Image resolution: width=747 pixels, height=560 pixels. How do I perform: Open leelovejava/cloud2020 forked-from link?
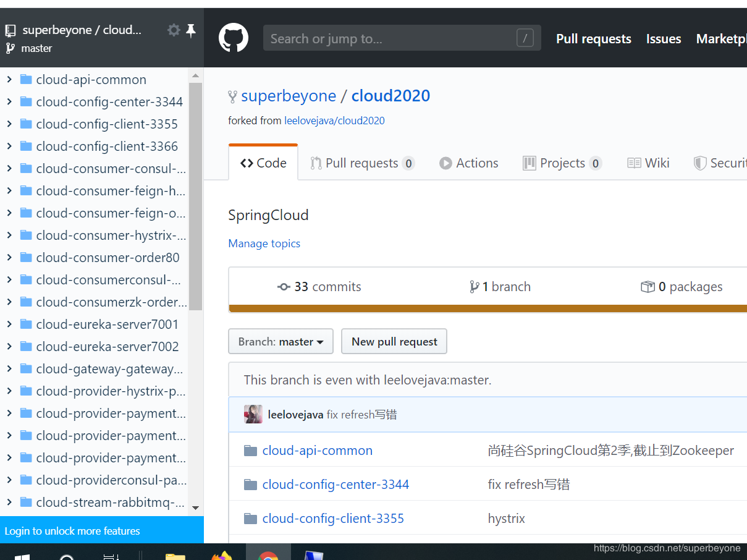tap(334, 121)
